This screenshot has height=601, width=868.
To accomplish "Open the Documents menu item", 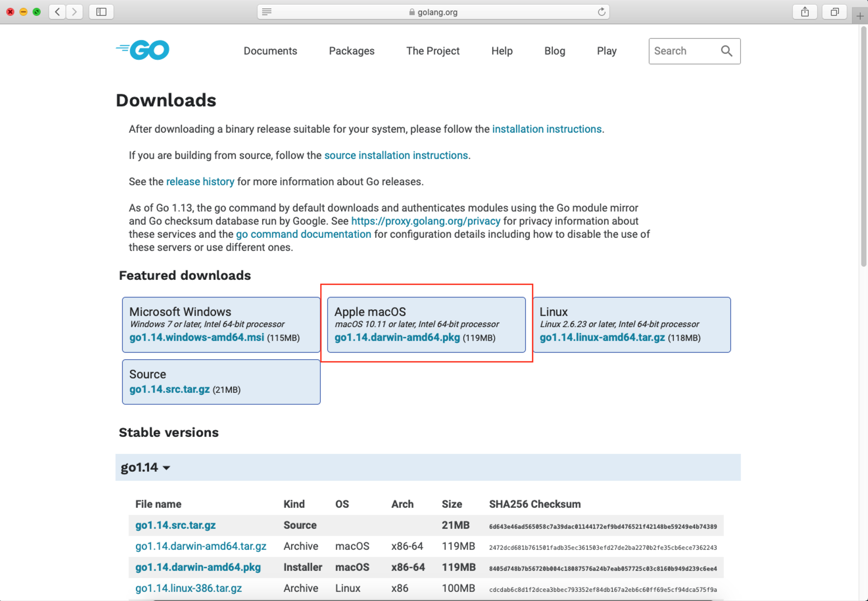I will [x=270, y=51].
